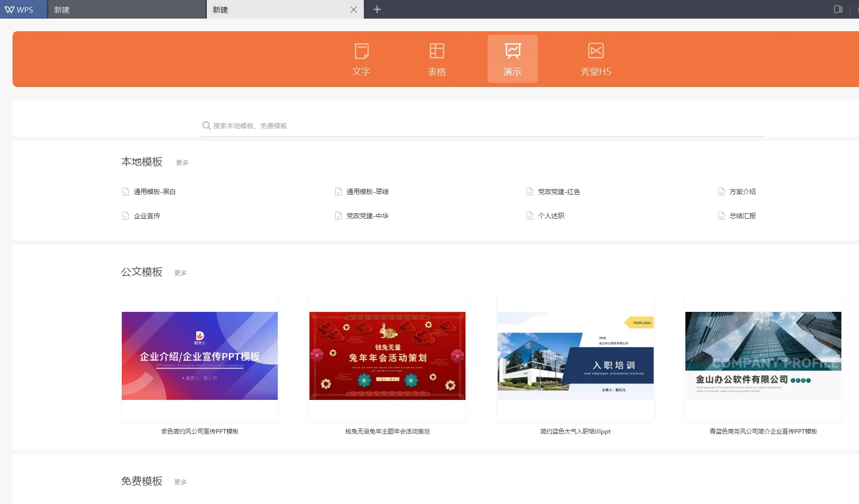This screenshot has width=859, height=504.
Task: Click 更多 next to 公文模板
Action: point(180,272)
